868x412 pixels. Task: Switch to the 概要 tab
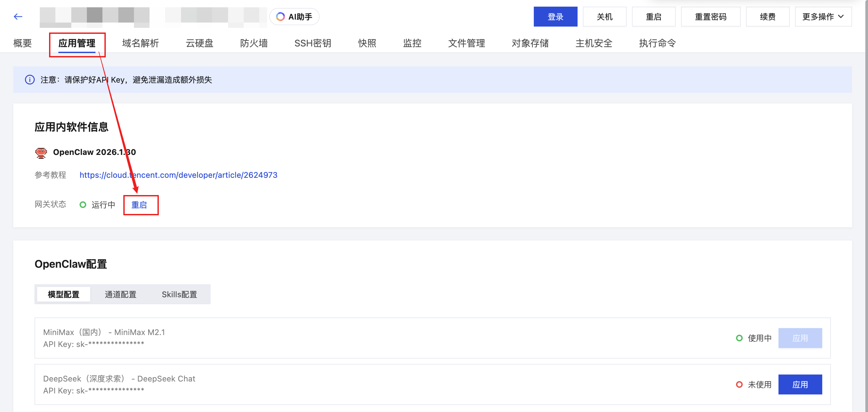22,43
